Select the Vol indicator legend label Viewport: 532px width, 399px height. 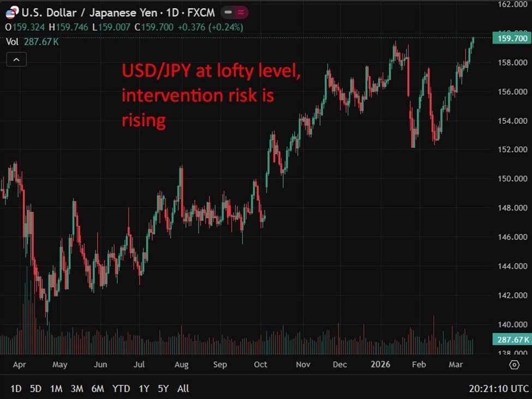(12, 41)
